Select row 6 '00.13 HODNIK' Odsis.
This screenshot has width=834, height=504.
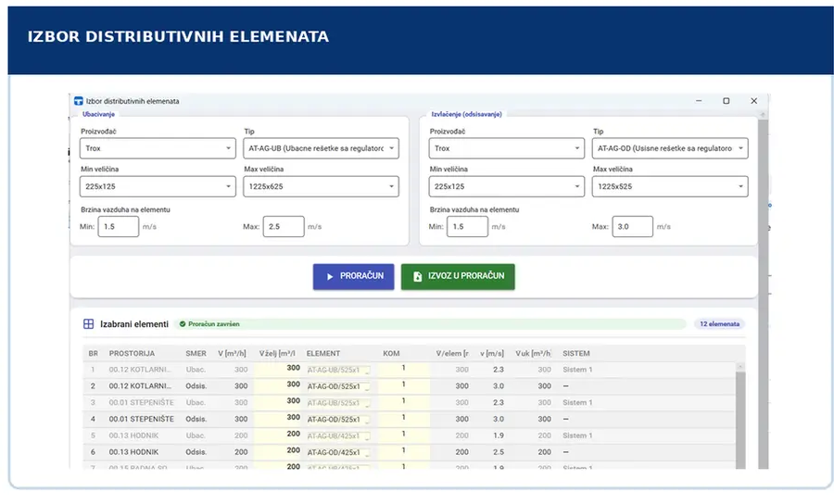pos(410,452)
